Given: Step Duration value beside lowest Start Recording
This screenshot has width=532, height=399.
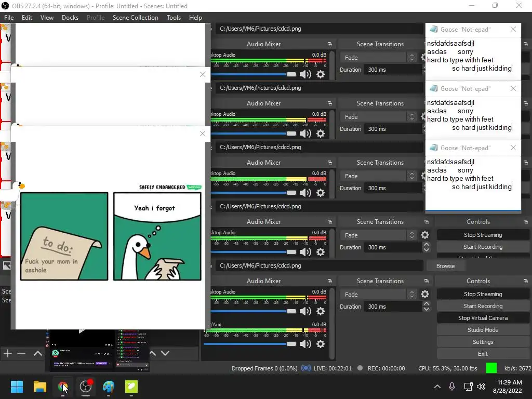Looking at the screenshot, I should click(x=427, y=307).
